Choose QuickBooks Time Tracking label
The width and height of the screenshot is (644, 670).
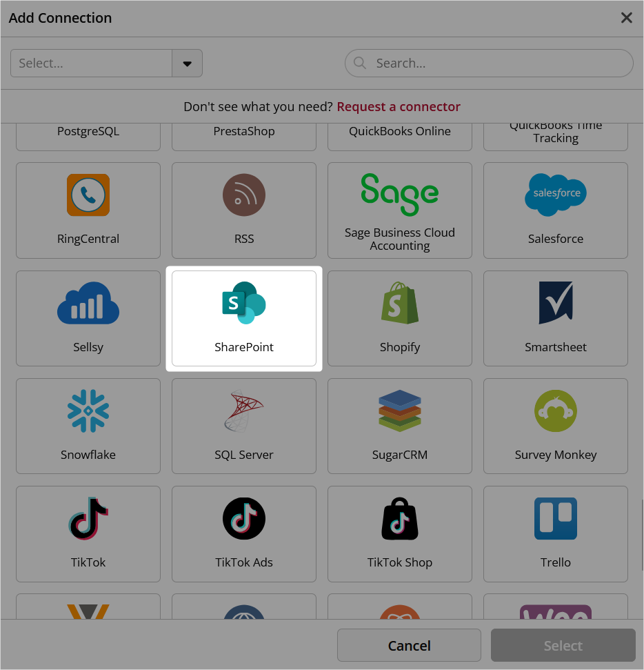(x=556, y=133)
